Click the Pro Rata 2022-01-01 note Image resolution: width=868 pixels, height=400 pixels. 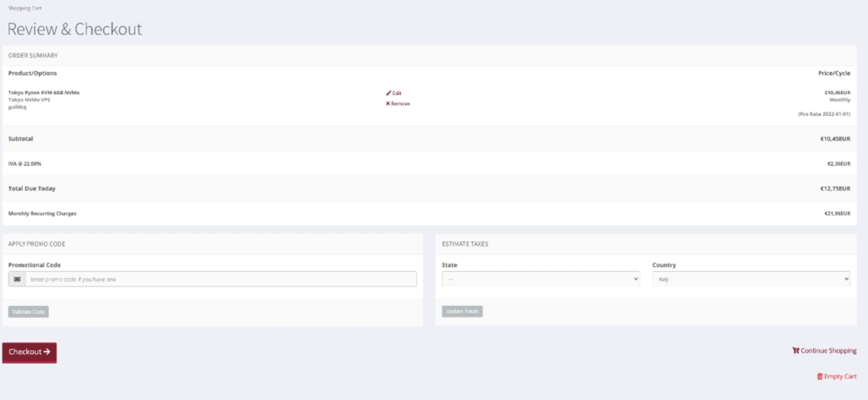click(x=824, y=114)
